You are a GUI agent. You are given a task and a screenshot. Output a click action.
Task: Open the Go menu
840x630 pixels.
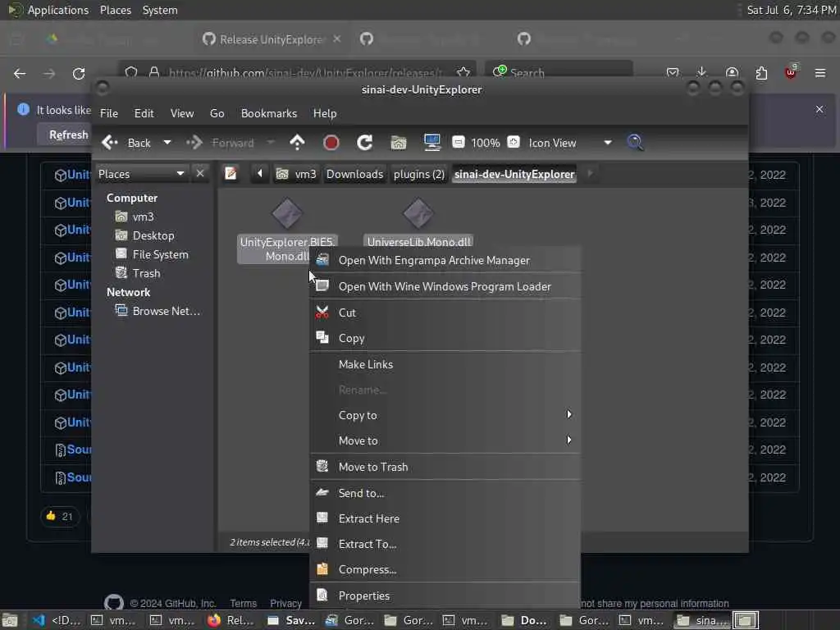click(x=217, y=113)
